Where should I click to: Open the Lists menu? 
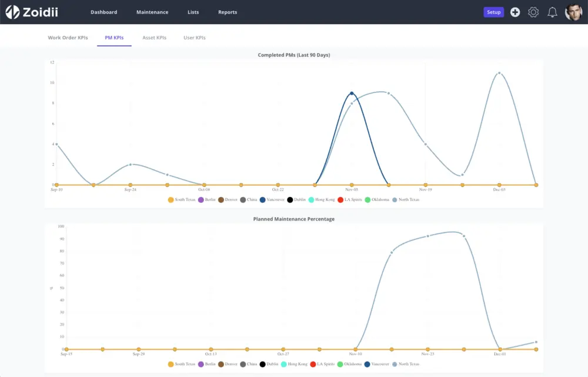193,12
